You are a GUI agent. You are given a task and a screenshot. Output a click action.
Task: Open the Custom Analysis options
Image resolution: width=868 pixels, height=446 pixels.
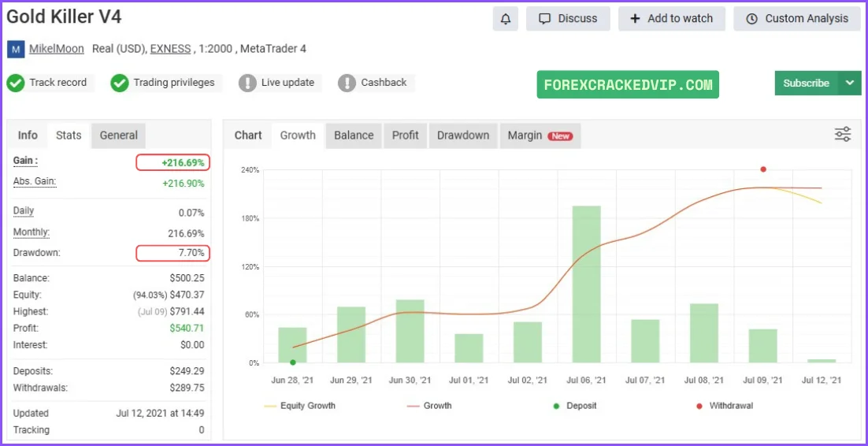point(797,19)
